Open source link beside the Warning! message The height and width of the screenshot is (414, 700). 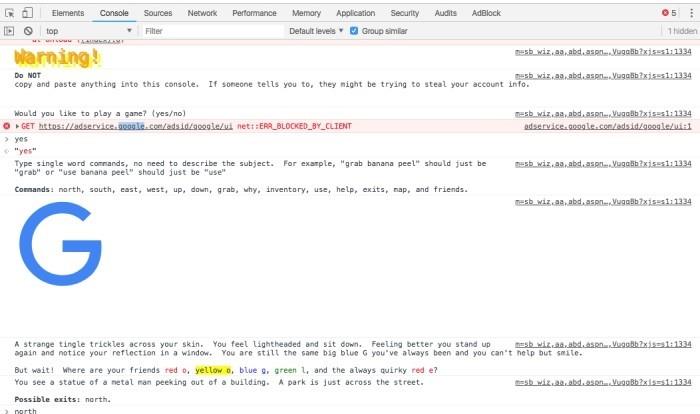tap(603, 52)
